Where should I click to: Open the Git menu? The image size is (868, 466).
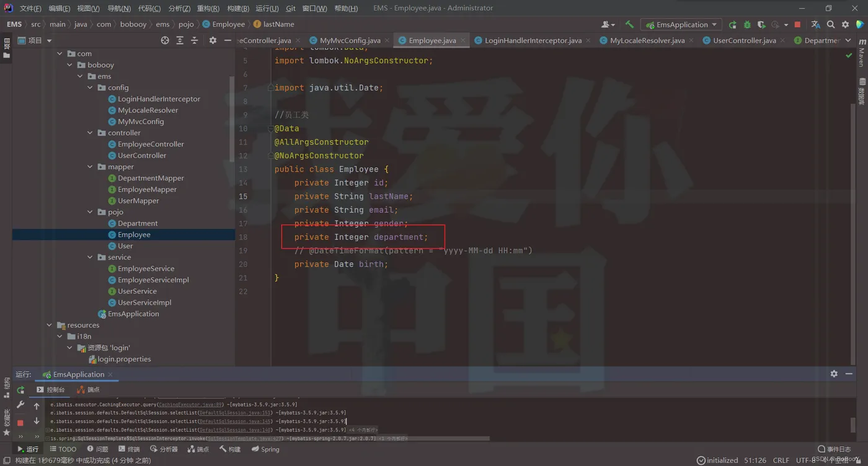(291, 9)
